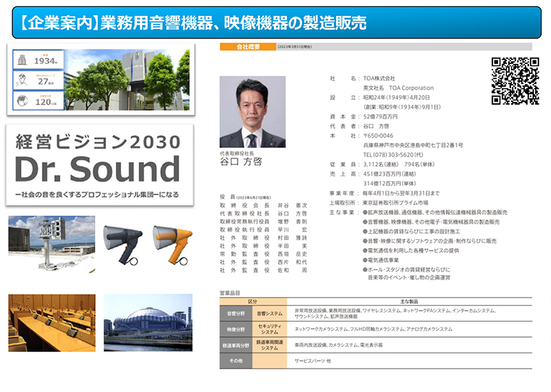Click the セキュリティシステム category cell
Viewport: 551px width, 392px height.
click(x=268, y=329)
